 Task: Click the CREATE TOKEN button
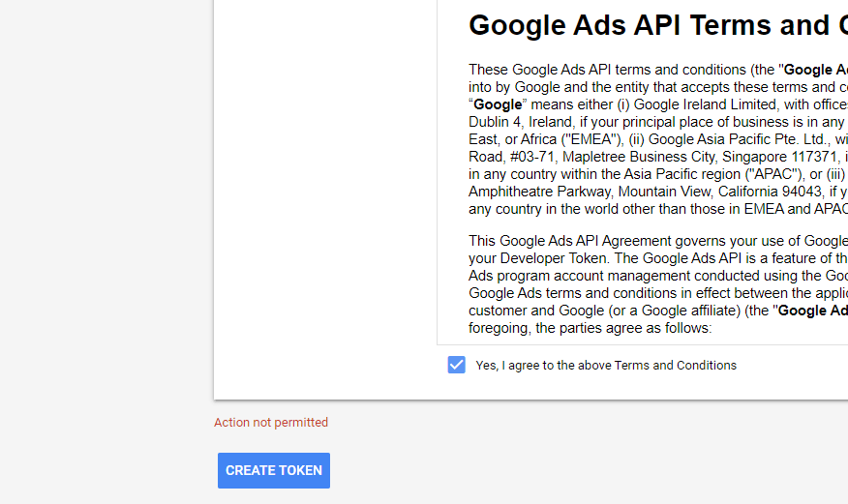click(x=274, y=470)
